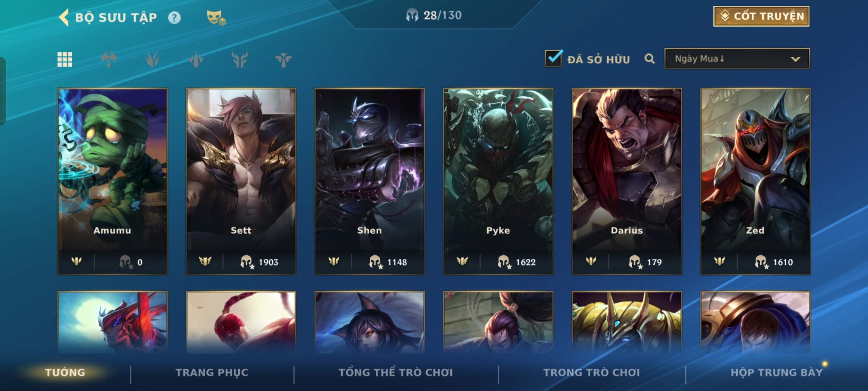868x391 pixels.
Task: Filter champions by fighter axe role icon
Action: pyautogui.click(x=109, y=59)
